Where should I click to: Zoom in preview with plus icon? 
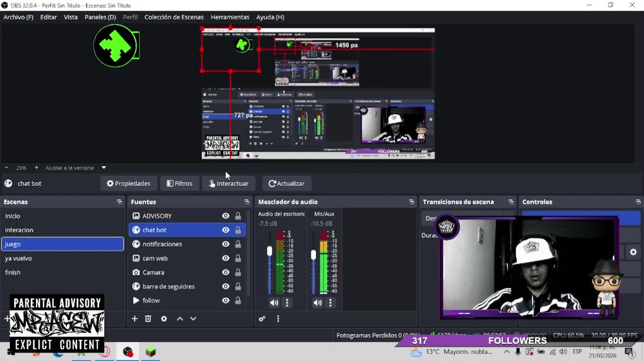tap(36, 167)
